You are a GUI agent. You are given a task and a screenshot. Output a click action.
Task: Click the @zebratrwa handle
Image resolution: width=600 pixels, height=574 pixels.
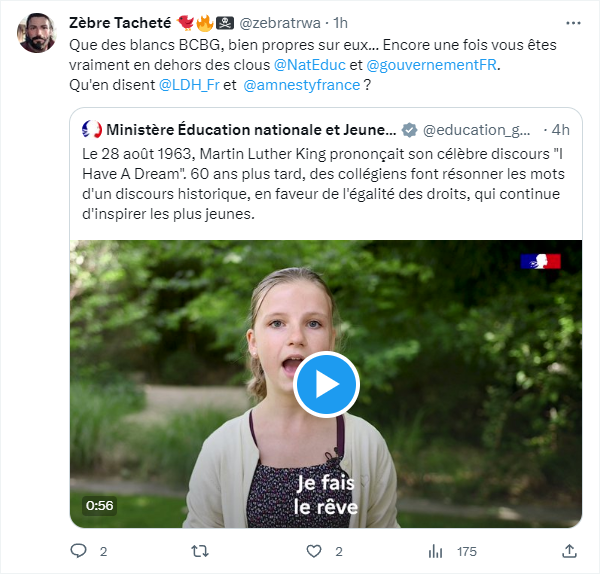pos(280,23)
